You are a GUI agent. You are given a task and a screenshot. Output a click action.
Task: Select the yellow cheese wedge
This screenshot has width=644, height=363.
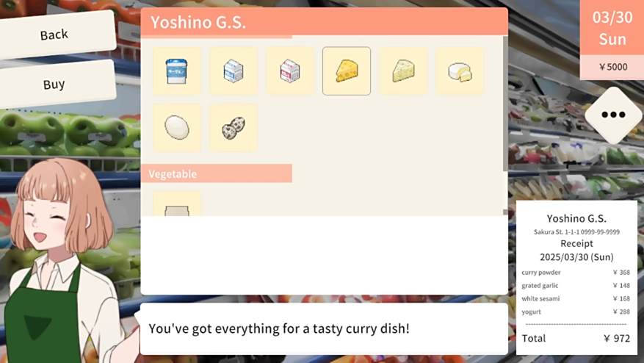click(x=347, y=71)
